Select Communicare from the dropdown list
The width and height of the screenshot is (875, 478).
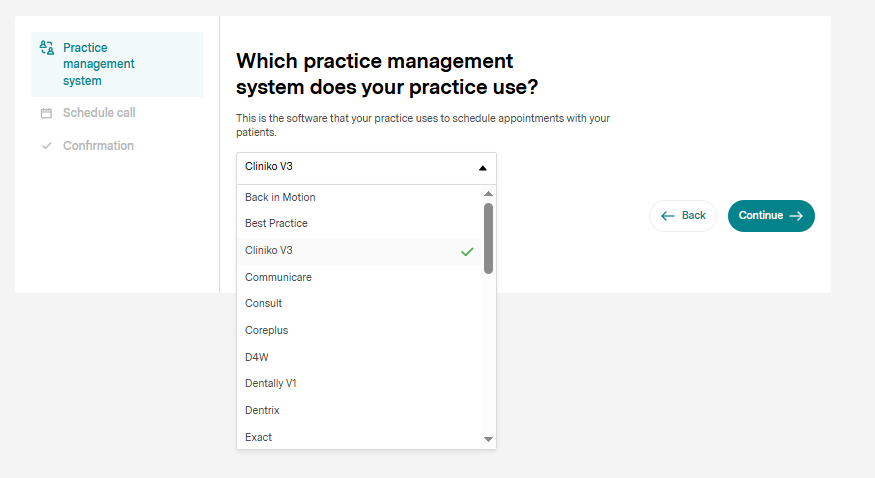point(278,277)
